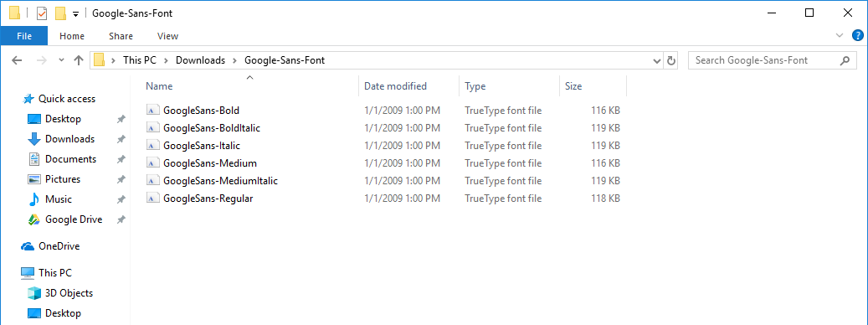Click the Music note icon in sidebar
Screen dimensions: 868x325
tap(34, 199)
